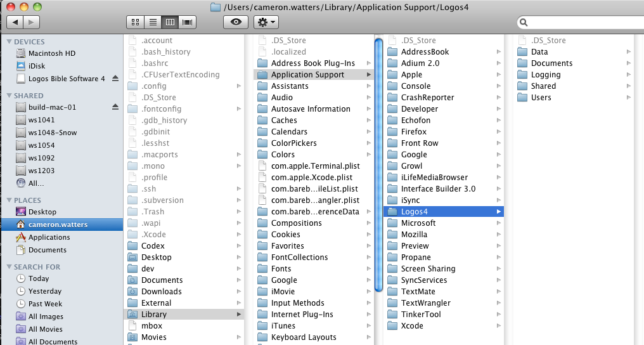
Task: Switch to column view mode
Action: [x=170, y=22]
